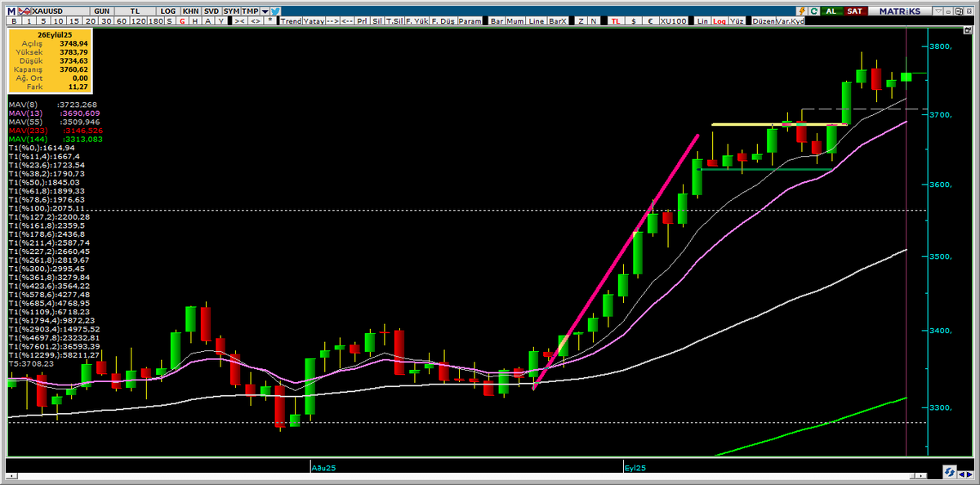Viewport: 980px width, 485px height.
Task: Click the T.Sil delete-all button
Action: [394, 21]
